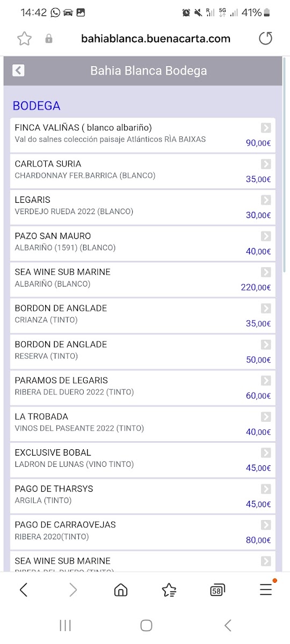Tap the padlock site security icon
This screenshot has width=290, height=644.
point(49,39)
